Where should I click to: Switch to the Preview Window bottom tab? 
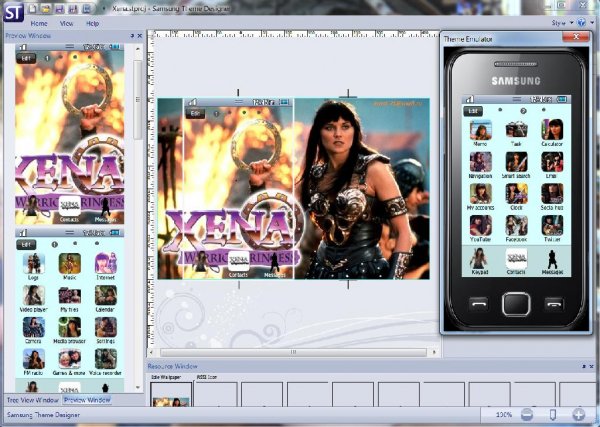pos(87,400)
